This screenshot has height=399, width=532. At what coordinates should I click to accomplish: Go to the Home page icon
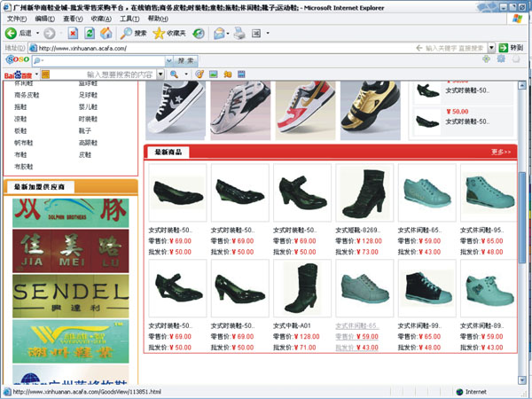[x=106, y=33]
